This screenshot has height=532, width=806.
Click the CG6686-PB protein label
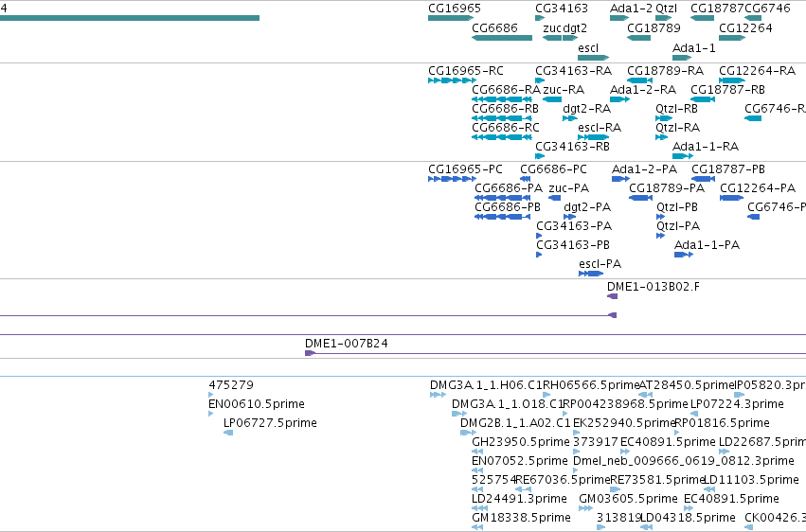pos(508,207)
